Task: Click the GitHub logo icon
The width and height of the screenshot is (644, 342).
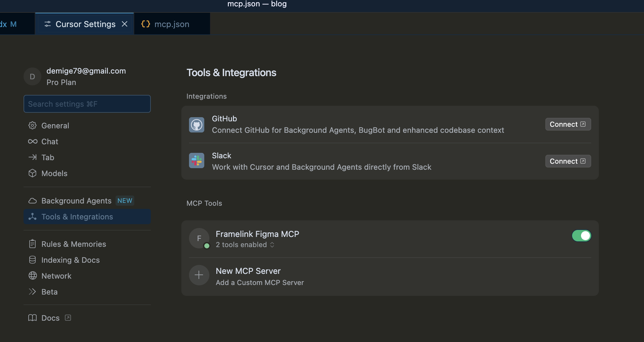Action: [x=197, y=125]
